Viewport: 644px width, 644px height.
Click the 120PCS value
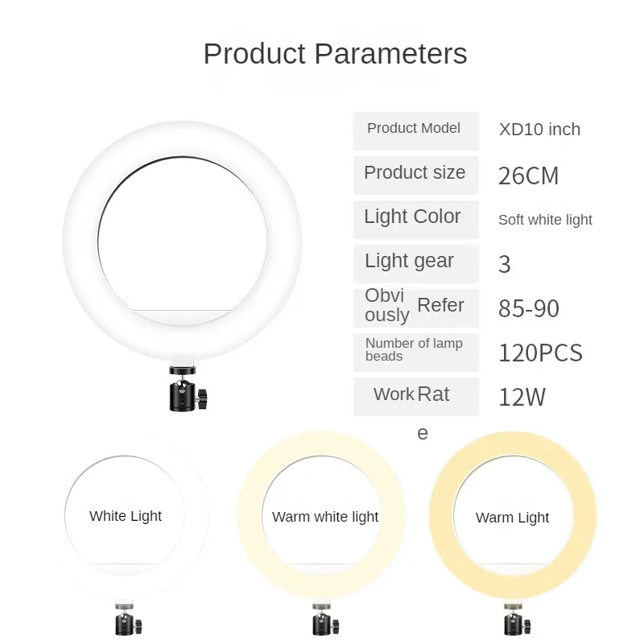pos(540,353)
